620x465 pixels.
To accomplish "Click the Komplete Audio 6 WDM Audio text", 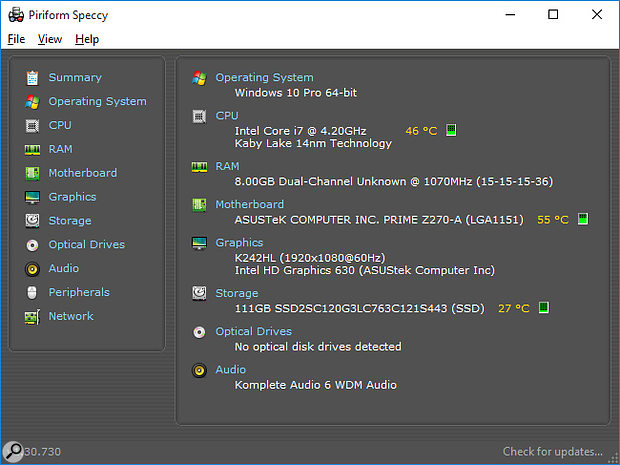I will click(x=316, y=385).
